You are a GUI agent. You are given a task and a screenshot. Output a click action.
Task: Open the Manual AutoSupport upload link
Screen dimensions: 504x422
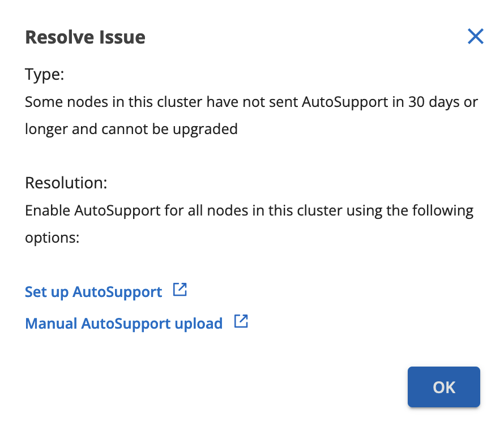tap(123, 324)
